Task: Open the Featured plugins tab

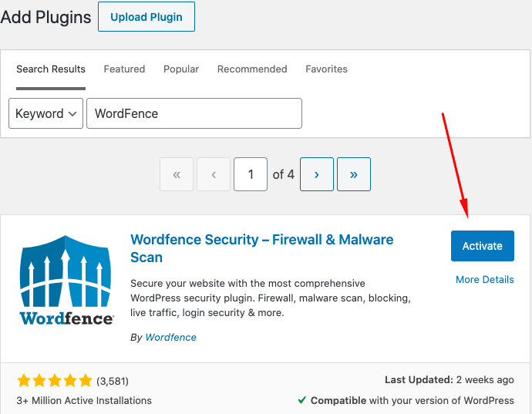Action: [124, 69]
